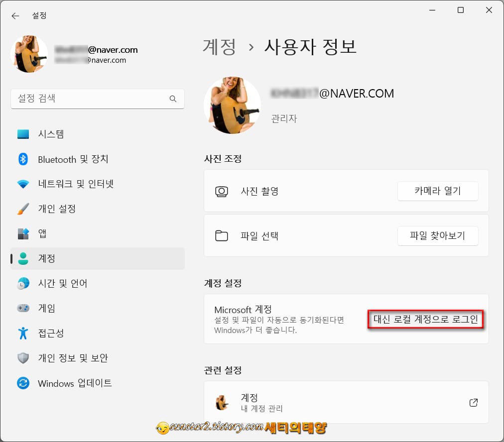
Task: Click the privacy shield icon
Action: coord(23,358)
